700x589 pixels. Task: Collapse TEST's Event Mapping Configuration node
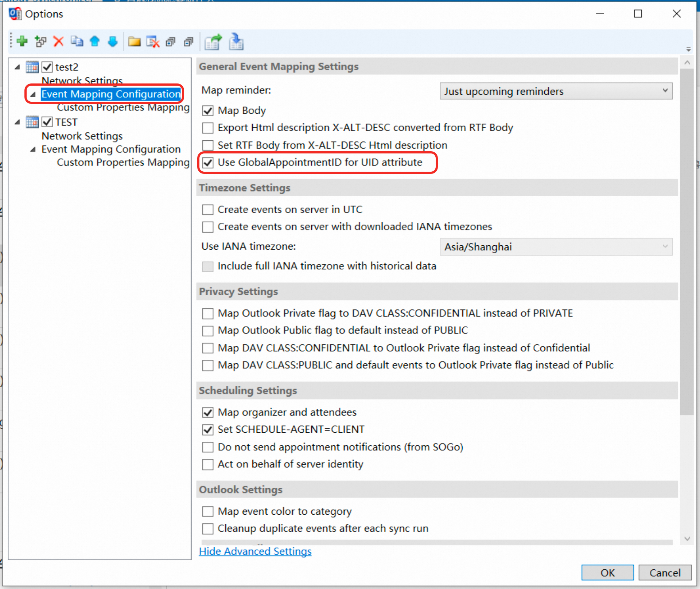[33, 149]
